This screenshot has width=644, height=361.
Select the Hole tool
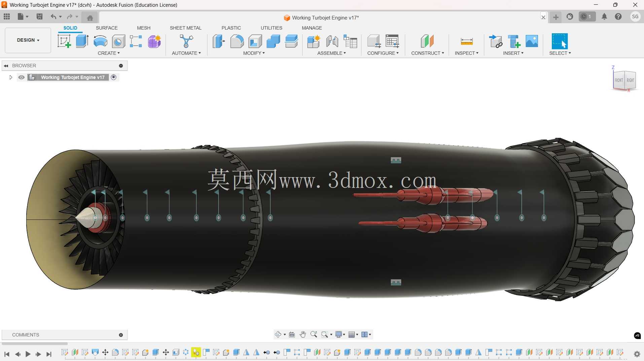(x=118, y=41)
